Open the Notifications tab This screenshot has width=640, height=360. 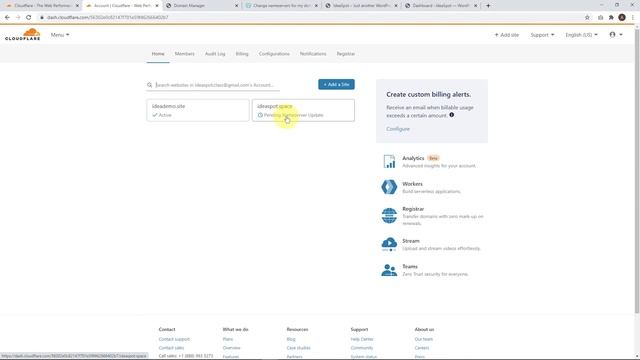click(x=313, y=54)
